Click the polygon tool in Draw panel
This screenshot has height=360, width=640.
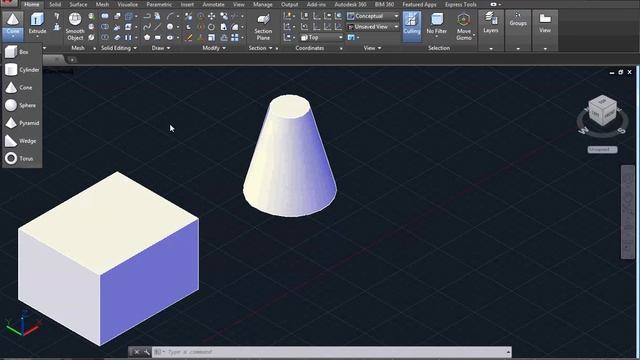pos(147,38)
